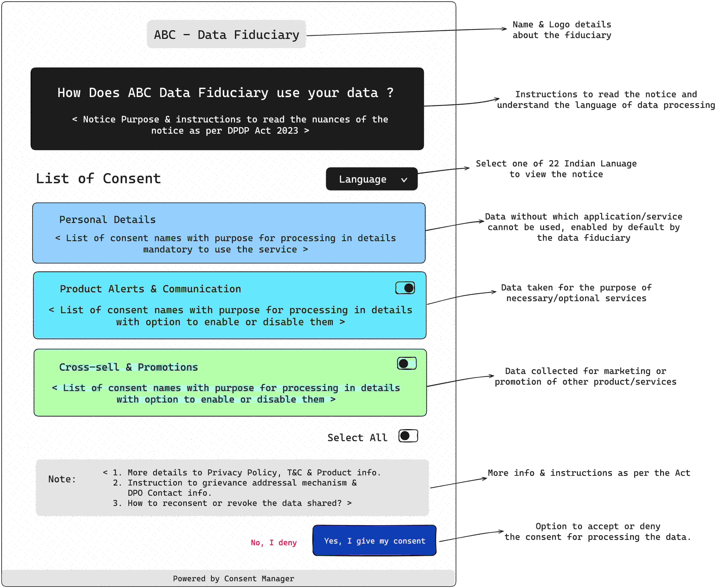The width and height of the screenshot is (717, 588).
Task: Select the Personal Details consent card
Action: click(229, 233)
